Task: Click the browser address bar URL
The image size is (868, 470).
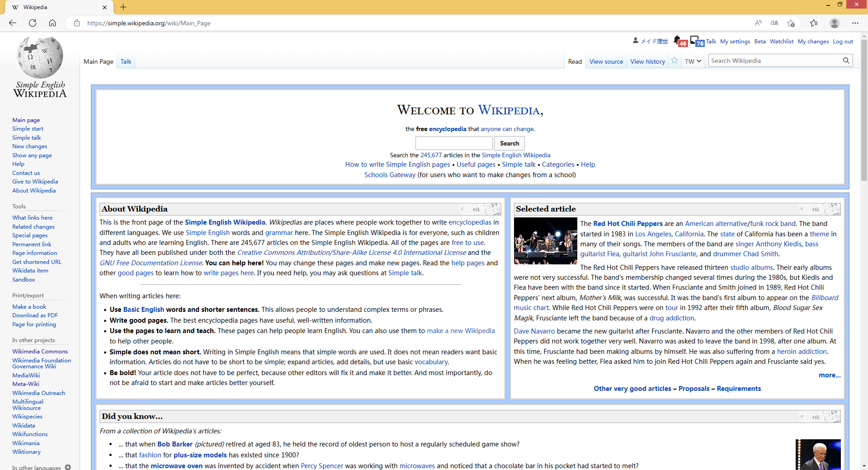Action: (149, 23)
